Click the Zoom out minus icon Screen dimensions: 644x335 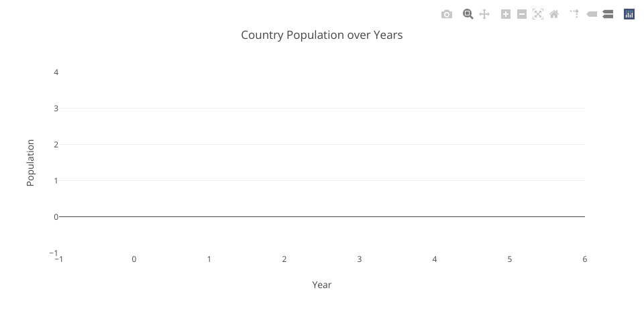click(x=522, y=14)
